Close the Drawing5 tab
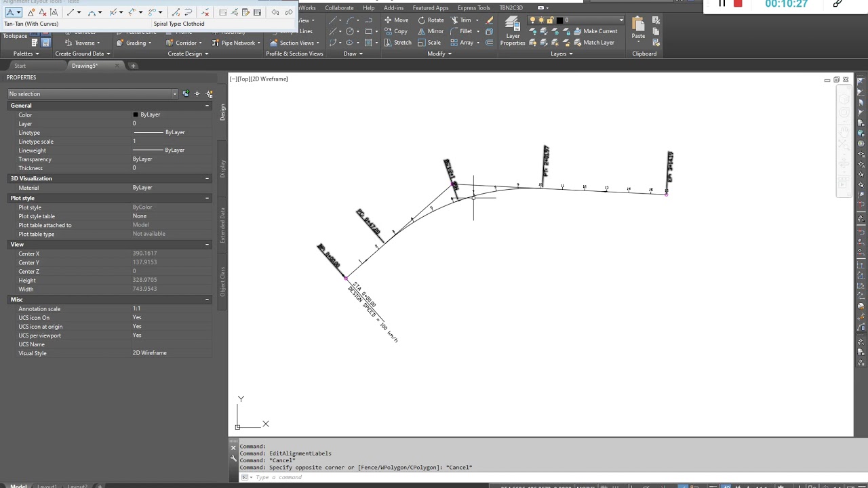868x488 pixels. point(117,66)
